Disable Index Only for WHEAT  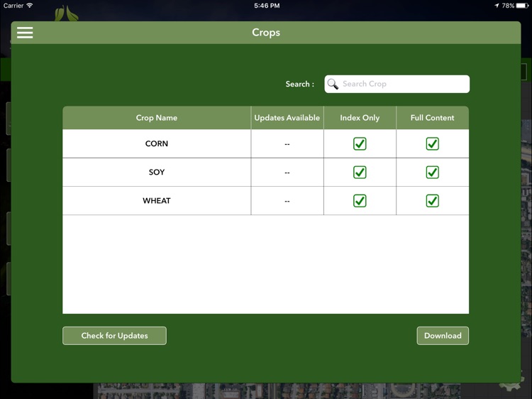click(x=360, y=201)
